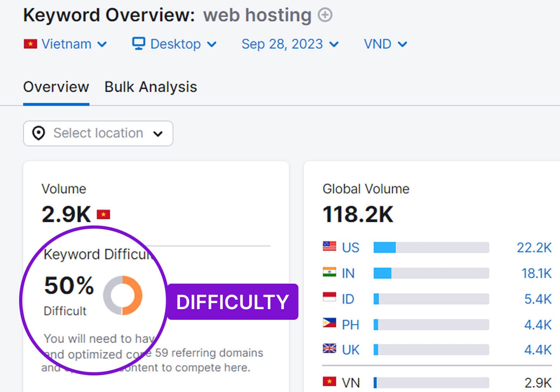Click the plus icon beside web hosting

pos(325,15)
